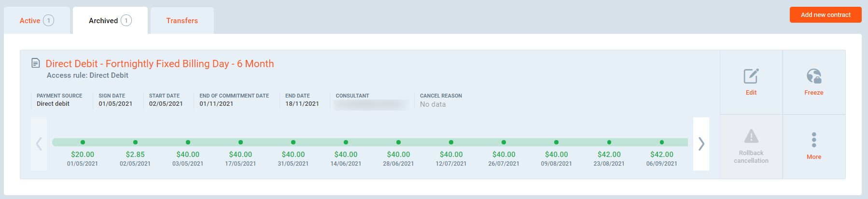Click the Freeze contract icon
868x199 pixels.
pyautogui.click(x=813, y=76)
